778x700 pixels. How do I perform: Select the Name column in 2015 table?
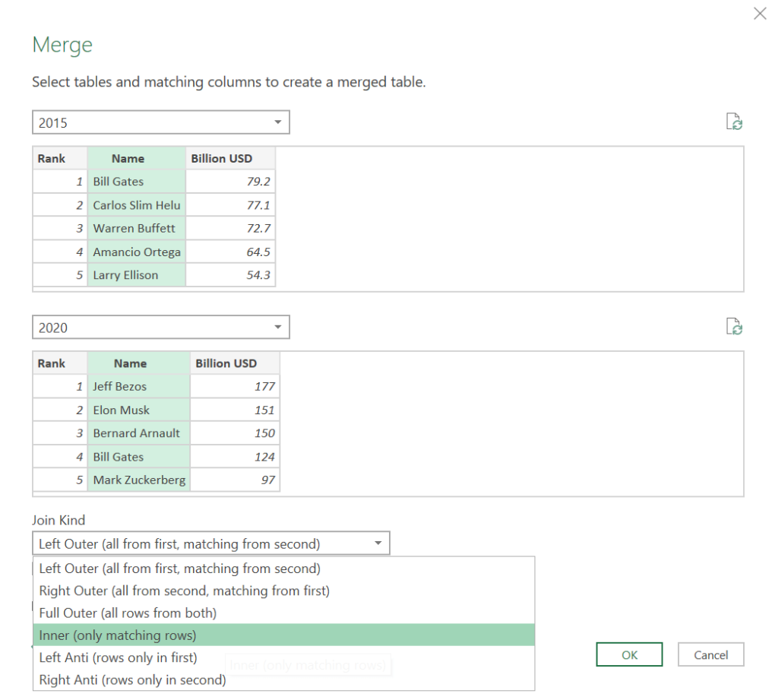pos(127,158)
